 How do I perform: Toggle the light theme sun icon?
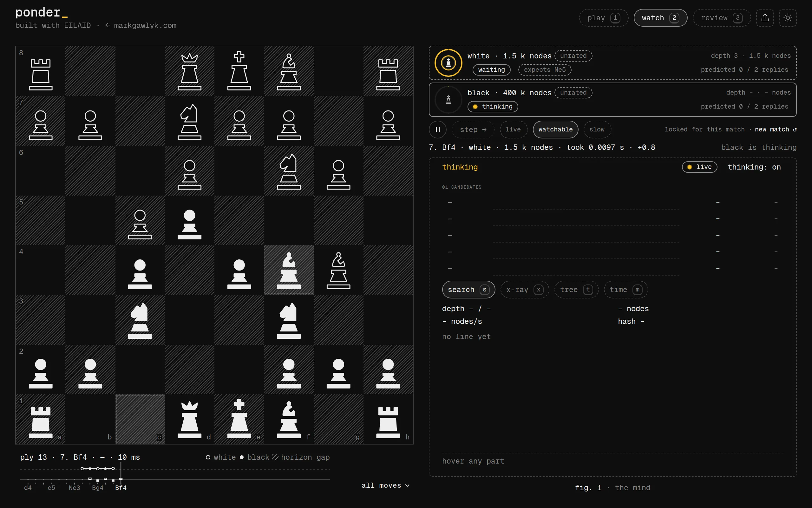(788, 18)
